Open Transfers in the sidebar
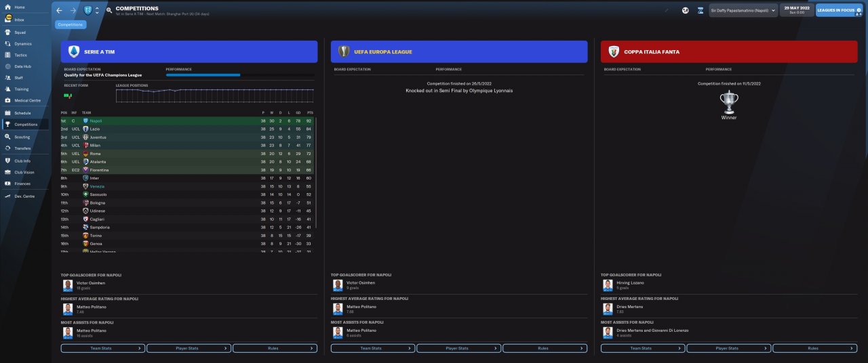 point(24,148)
